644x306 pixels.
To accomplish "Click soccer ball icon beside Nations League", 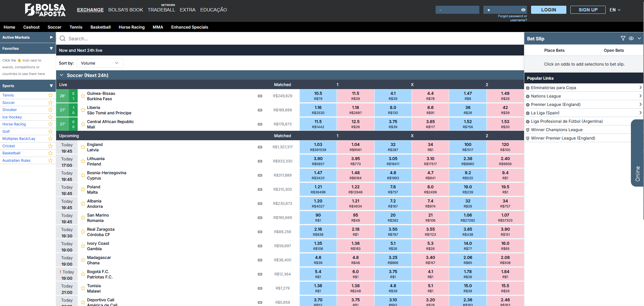I will (x=528, y=96).
